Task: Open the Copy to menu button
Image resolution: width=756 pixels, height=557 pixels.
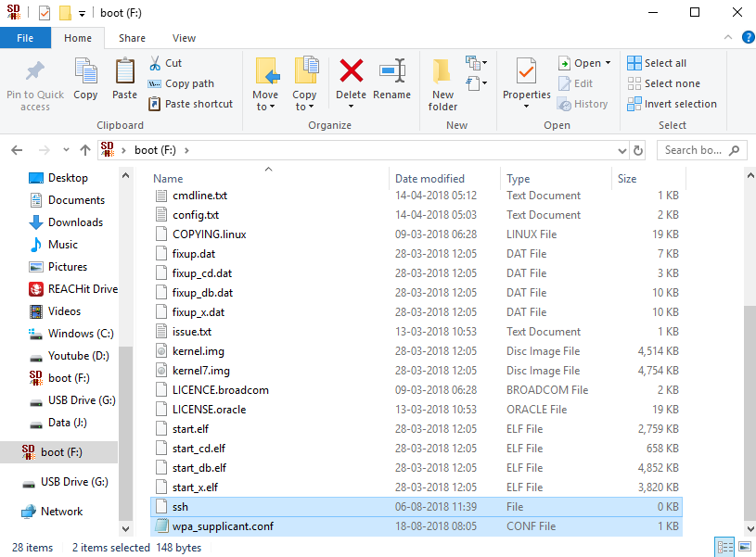Action: point(304,83)
